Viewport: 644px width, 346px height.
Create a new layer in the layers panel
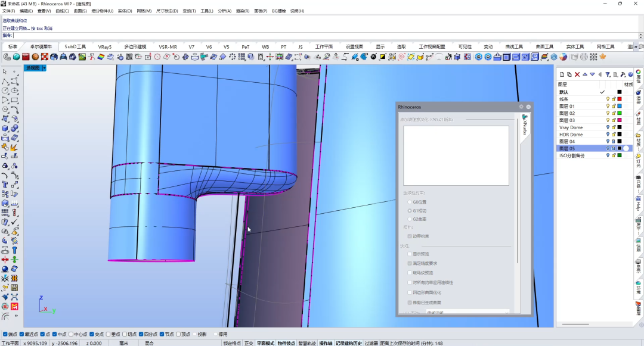pos(562,74)
